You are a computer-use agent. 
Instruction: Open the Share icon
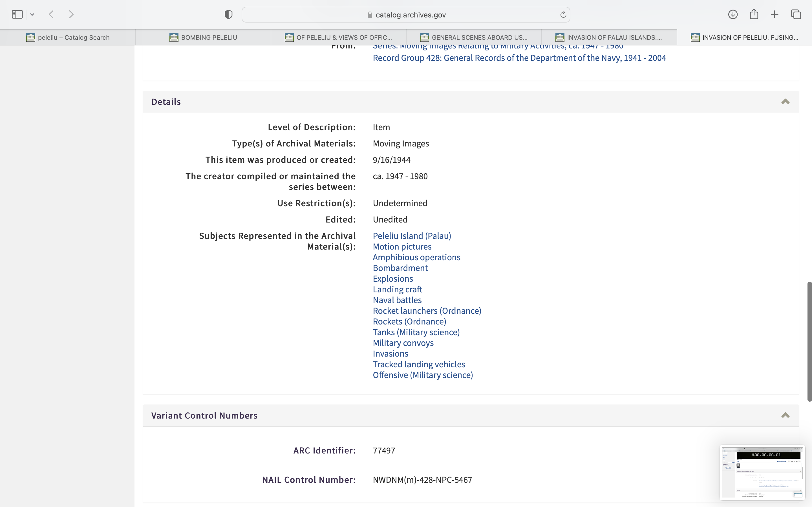[754, 14]
